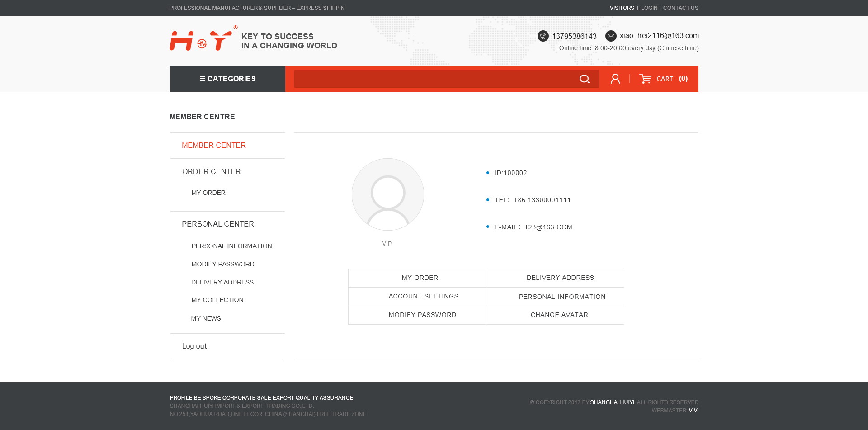Open MY COLLECTION in sidebar
Image resolution: width=868 pixels, height=430 pixels.
coord(217,300)
